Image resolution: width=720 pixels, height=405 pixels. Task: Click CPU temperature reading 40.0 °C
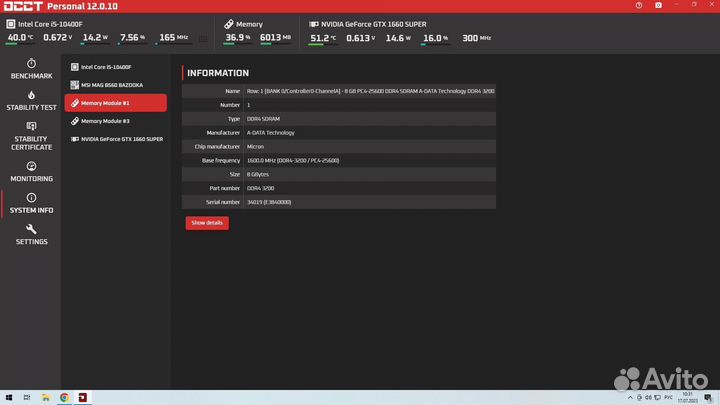coord(20,38)
